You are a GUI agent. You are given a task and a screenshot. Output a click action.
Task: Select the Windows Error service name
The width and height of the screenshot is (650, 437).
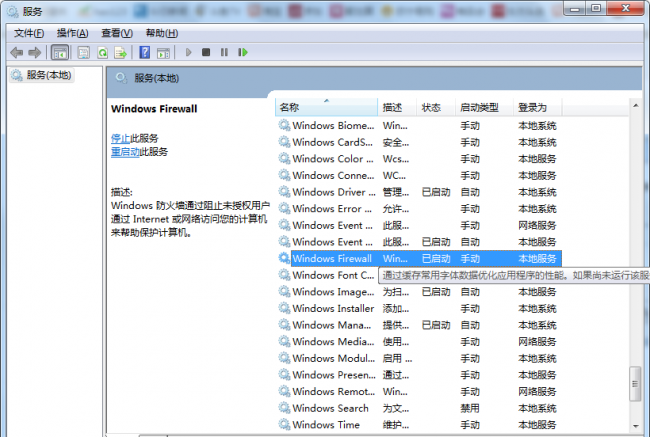pyautogui.click(x=332, y=209)
